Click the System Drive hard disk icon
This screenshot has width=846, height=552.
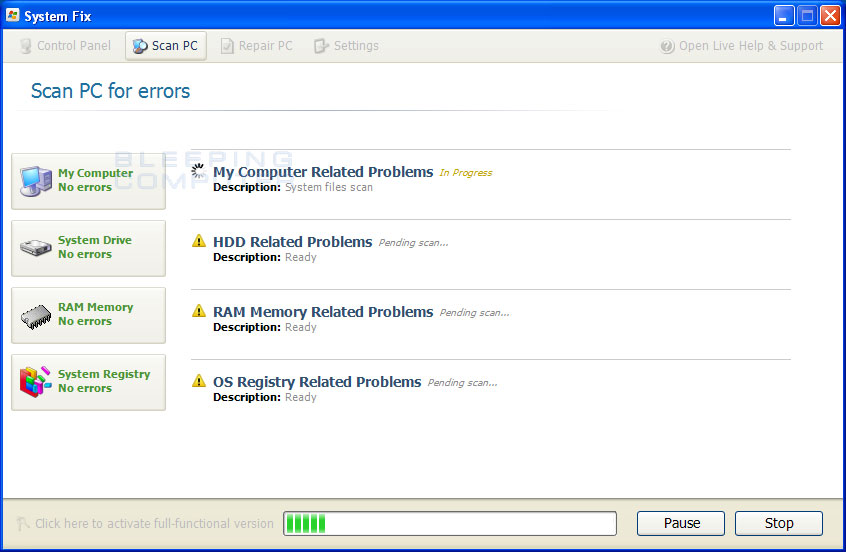[x=36, y=248]
